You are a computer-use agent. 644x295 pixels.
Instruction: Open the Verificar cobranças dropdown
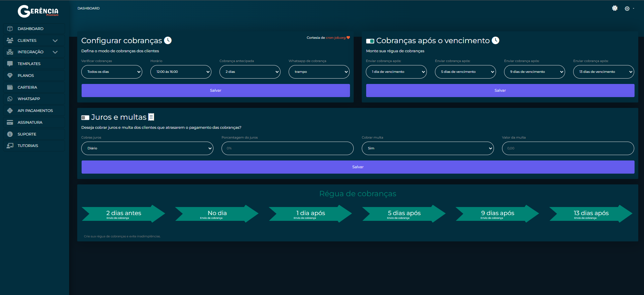tap(112, 72)
